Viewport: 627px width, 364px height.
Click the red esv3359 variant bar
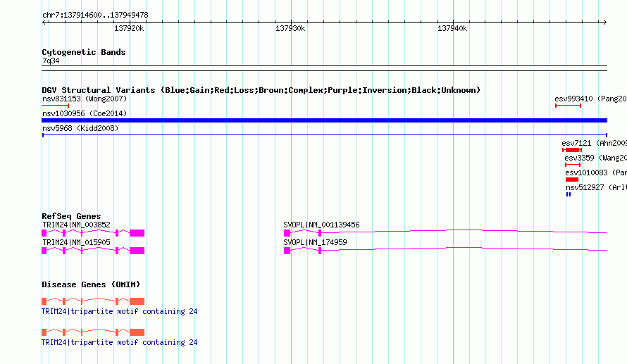[573, 165]
